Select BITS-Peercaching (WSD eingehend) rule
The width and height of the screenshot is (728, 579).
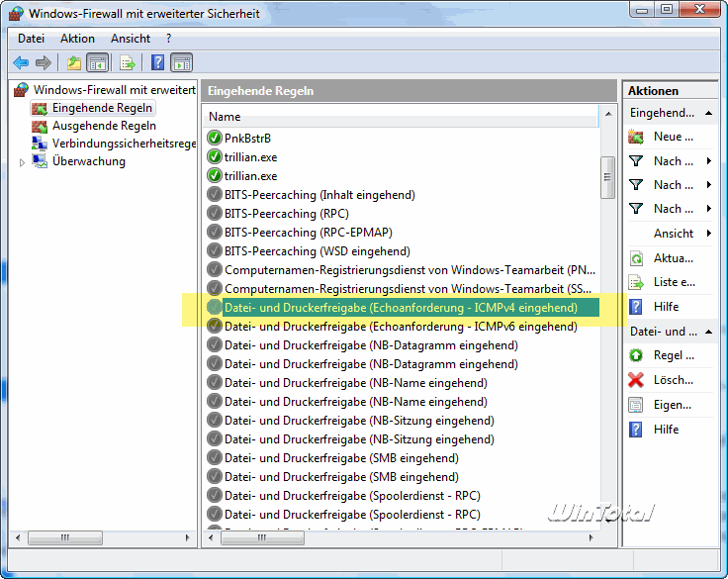click(x=318, y=251)
